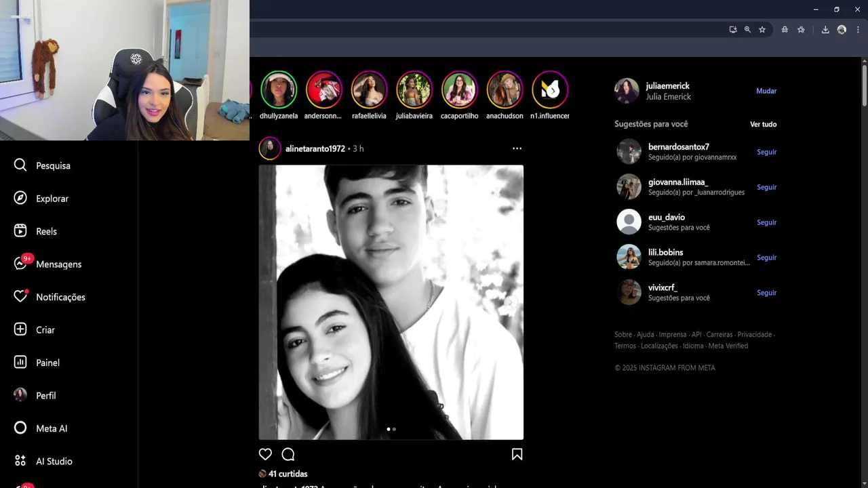Open Perfil avatar in sidebar
The width and height of the screenshot is (868, 488).
pos(20,395)
